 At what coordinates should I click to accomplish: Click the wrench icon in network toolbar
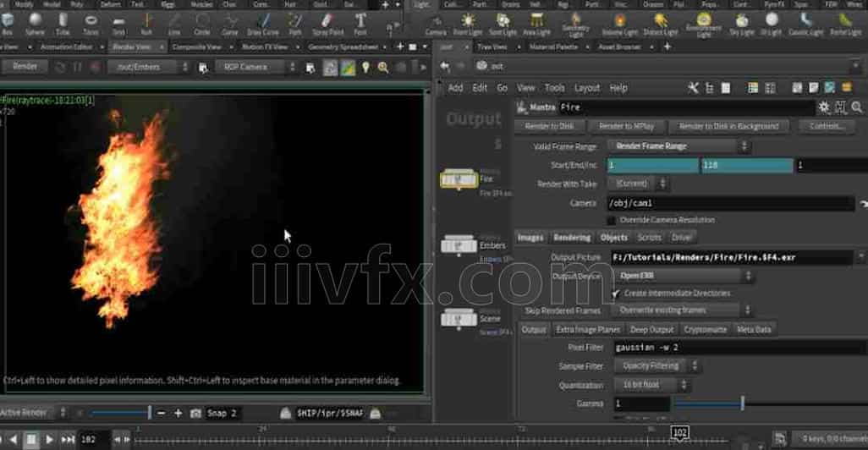(693, 88)
